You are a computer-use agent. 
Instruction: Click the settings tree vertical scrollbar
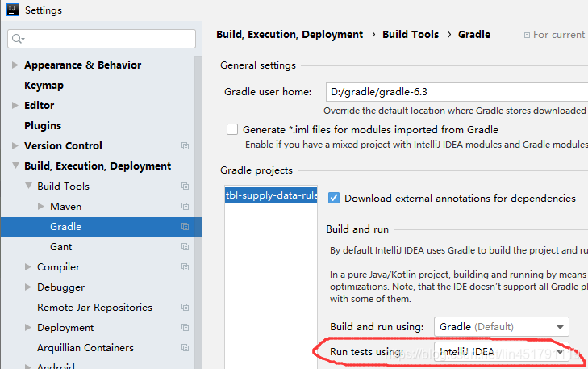(198, 212)
